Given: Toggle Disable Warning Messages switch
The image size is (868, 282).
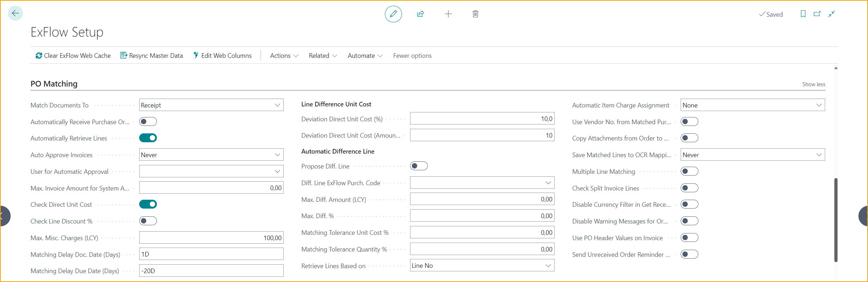Looking at the screenshot, I should 690,221.
